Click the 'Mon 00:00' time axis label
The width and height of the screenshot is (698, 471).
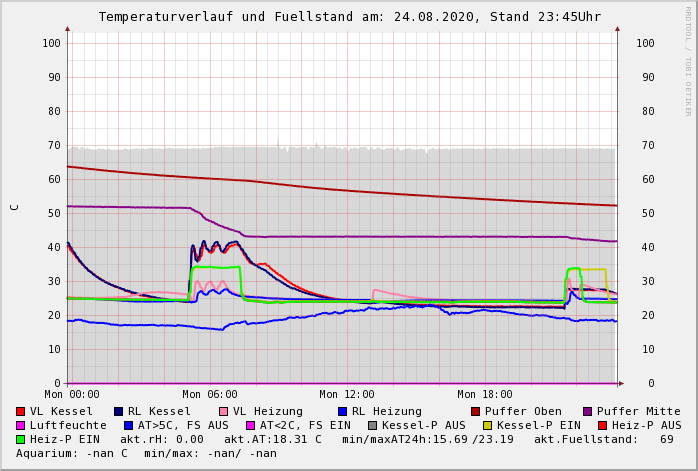[x=71, y=395]
